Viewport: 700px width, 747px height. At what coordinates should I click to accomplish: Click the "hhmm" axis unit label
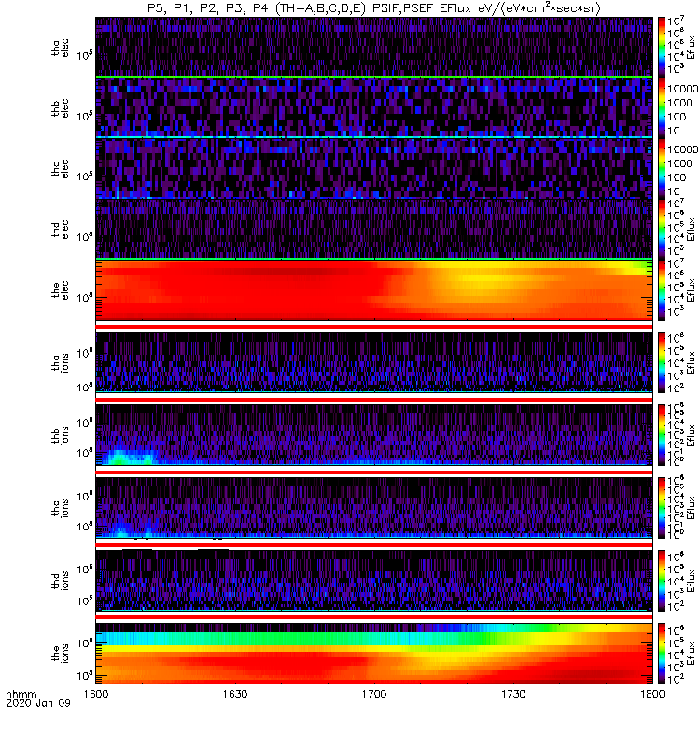tap(21, 694)
